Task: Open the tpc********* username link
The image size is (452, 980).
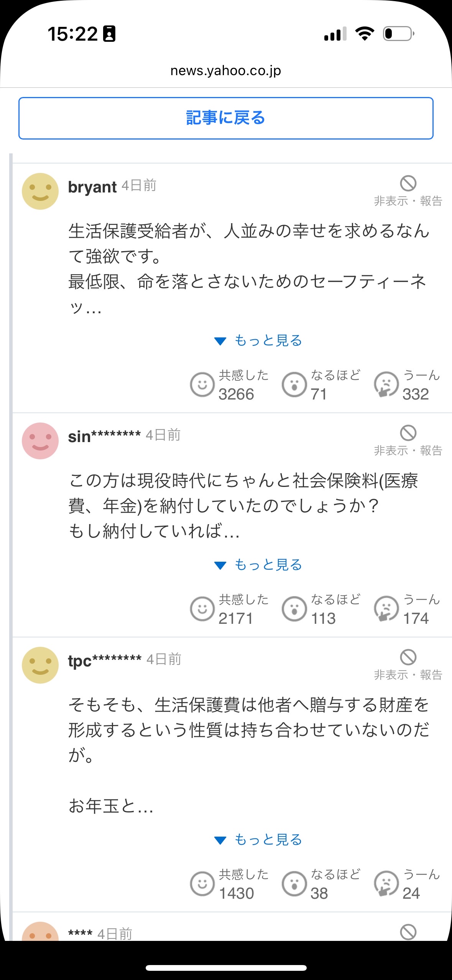Action: point(105,661)
